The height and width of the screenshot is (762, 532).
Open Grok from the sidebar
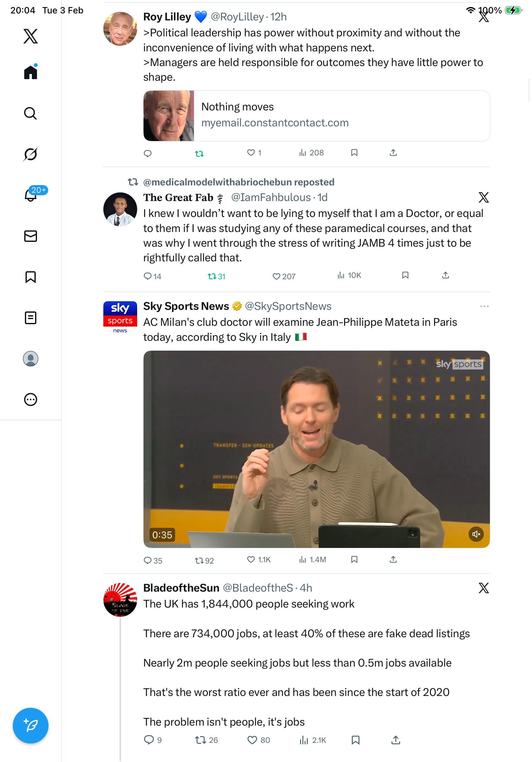click(x=31, y=154)
